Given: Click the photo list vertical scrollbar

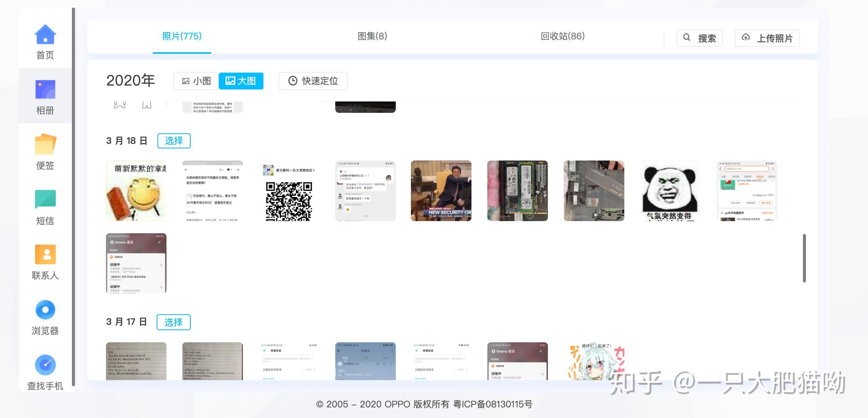Looking at the screenshot, I should click(x=804, y=258).
